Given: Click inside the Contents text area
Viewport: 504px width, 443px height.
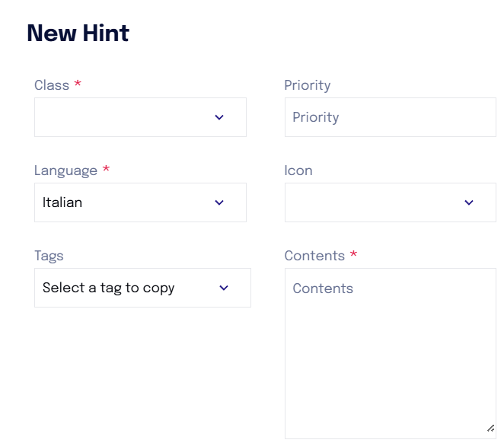Looking at the screenshot, I should 391,353.
